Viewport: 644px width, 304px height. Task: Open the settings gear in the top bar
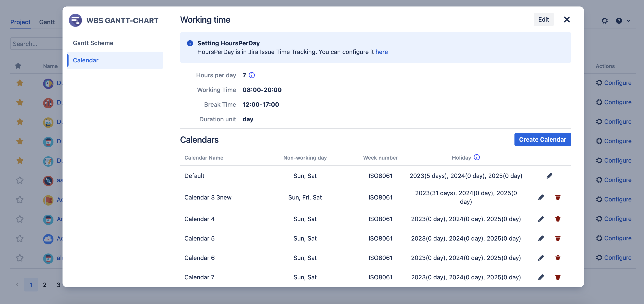tap(605, 21)
